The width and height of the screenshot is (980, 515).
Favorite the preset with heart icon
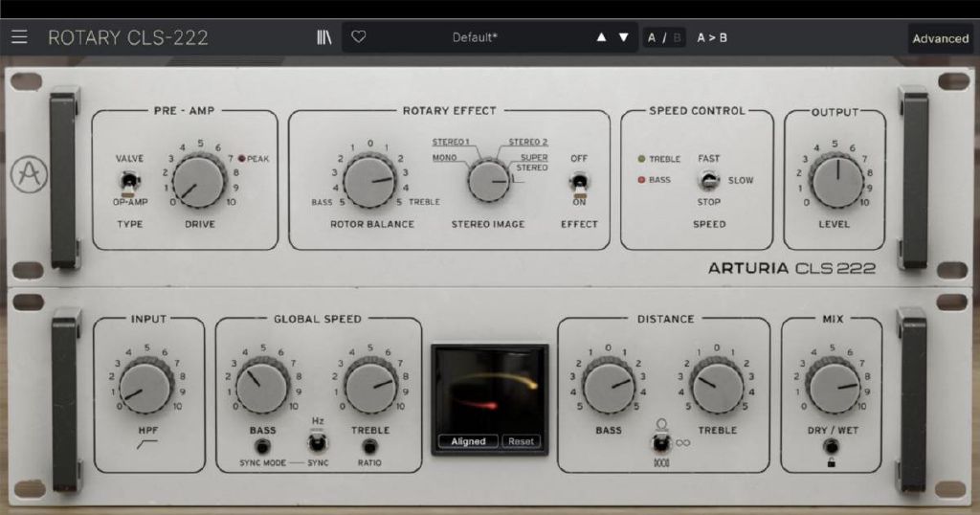(x=359, y=37)
